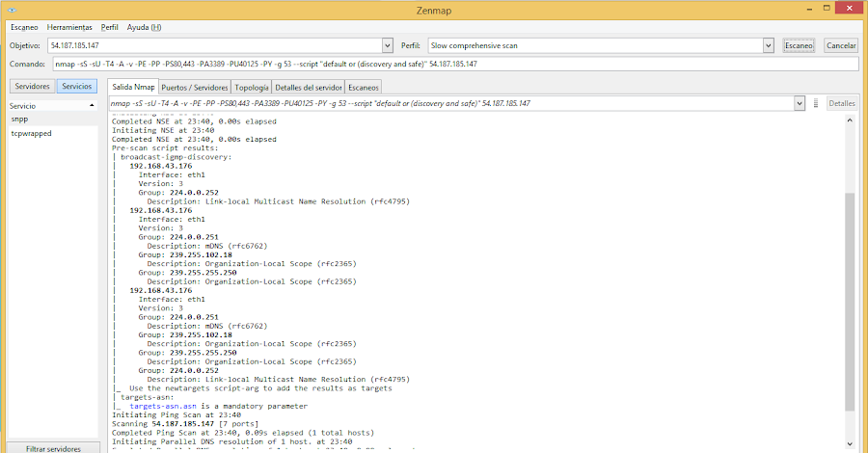Click 'Scanning 54.187.185.147 [7 ports]' line
Screen dimensions: 868x453
pyautogui.click(x=185, y=424)
